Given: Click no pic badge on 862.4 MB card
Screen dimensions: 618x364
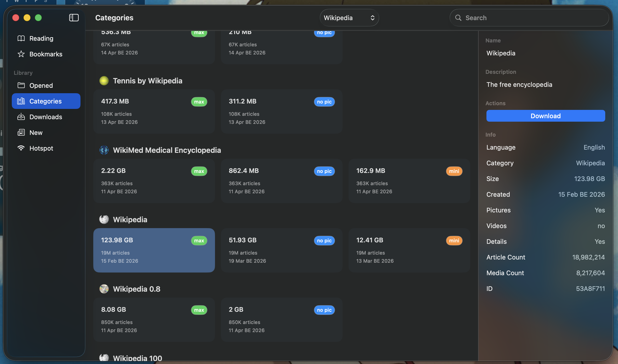Looking at the screenshot, I should click(x=324, y=171).
